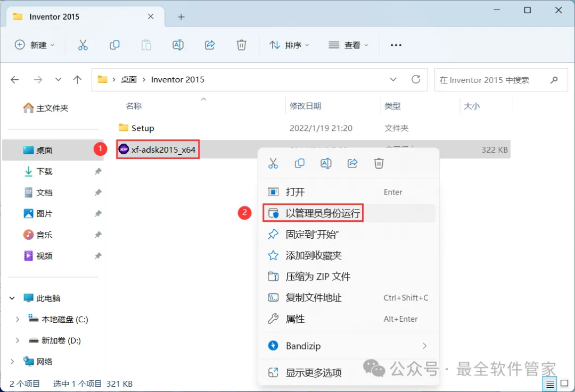
Task: Click Copy icon in context menu
Action: 300,163
